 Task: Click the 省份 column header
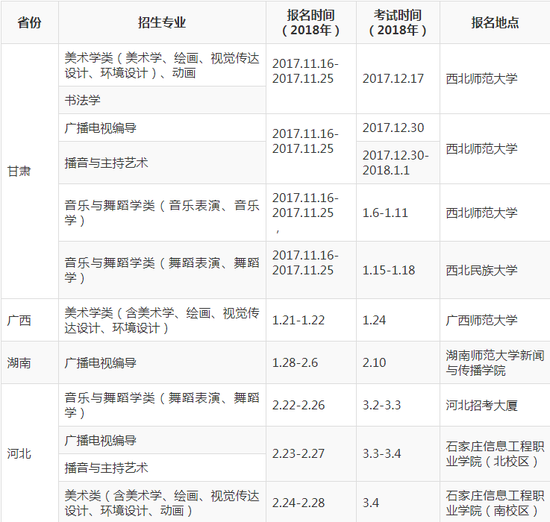(x=30, y=22)
